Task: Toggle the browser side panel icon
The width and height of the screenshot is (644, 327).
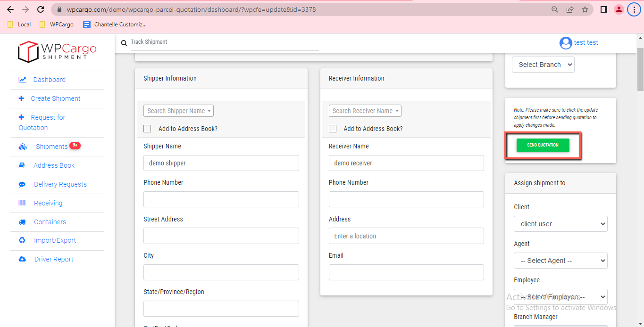Action: [604, 9]
